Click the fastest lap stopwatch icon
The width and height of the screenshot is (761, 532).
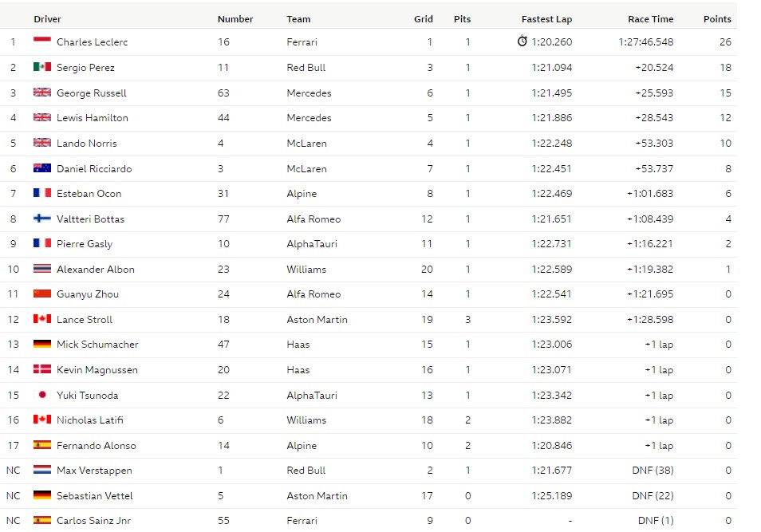pyautogui.click(x=522, y=41)
